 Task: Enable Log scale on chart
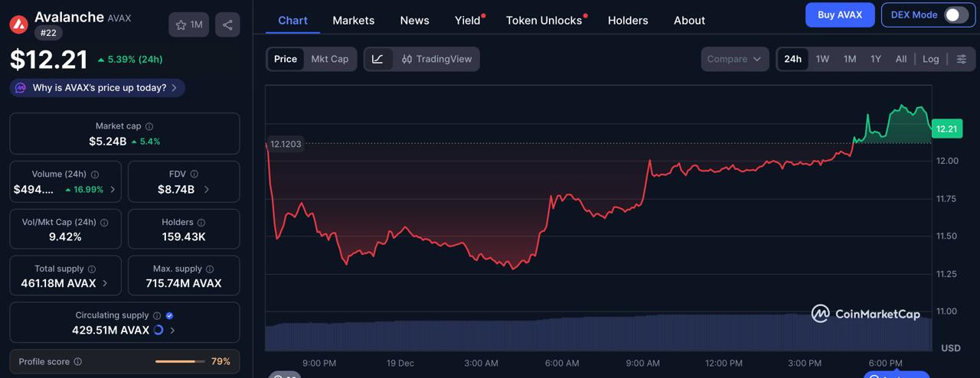coord(930,59)
